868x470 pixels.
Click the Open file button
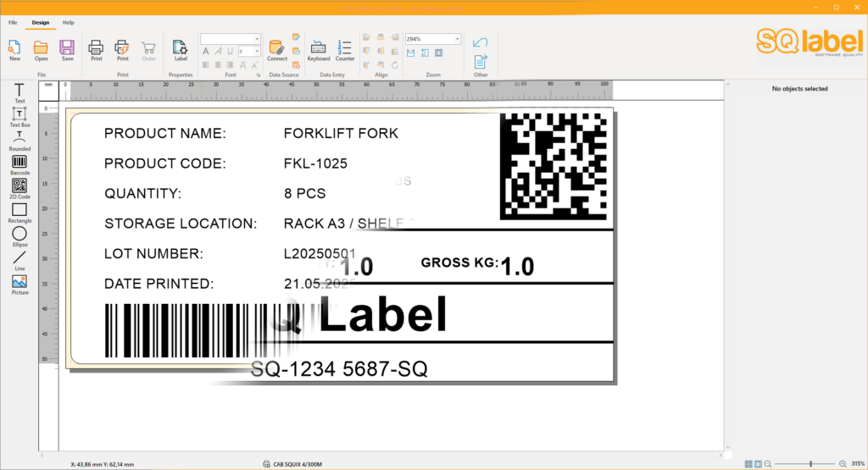click(41, 47)
